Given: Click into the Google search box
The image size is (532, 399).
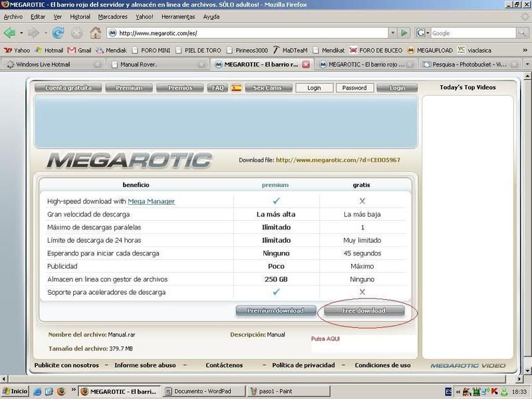Looking at the screenshot, I should click(473, 33).
